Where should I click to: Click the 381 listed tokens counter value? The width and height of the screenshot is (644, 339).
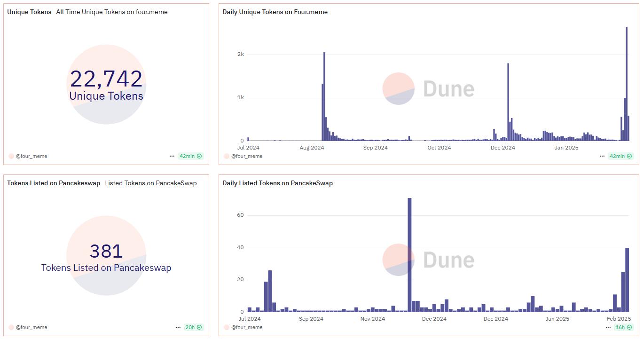(x=106, y=251)
